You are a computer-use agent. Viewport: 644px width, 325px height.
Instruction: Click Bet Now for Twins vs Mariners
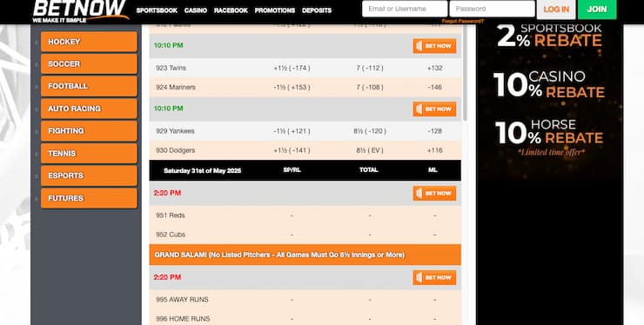434,46
